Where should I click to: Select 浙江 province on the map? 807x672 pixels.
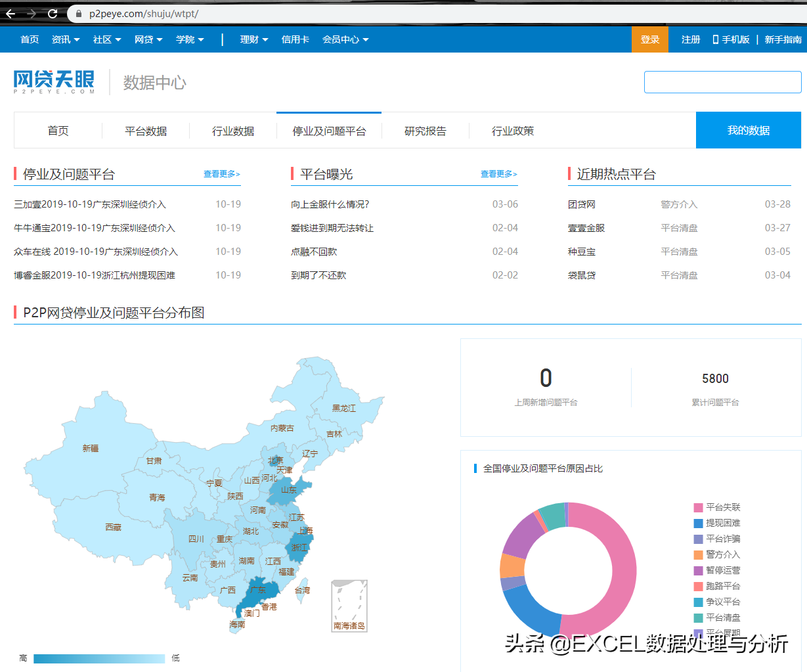299,547
